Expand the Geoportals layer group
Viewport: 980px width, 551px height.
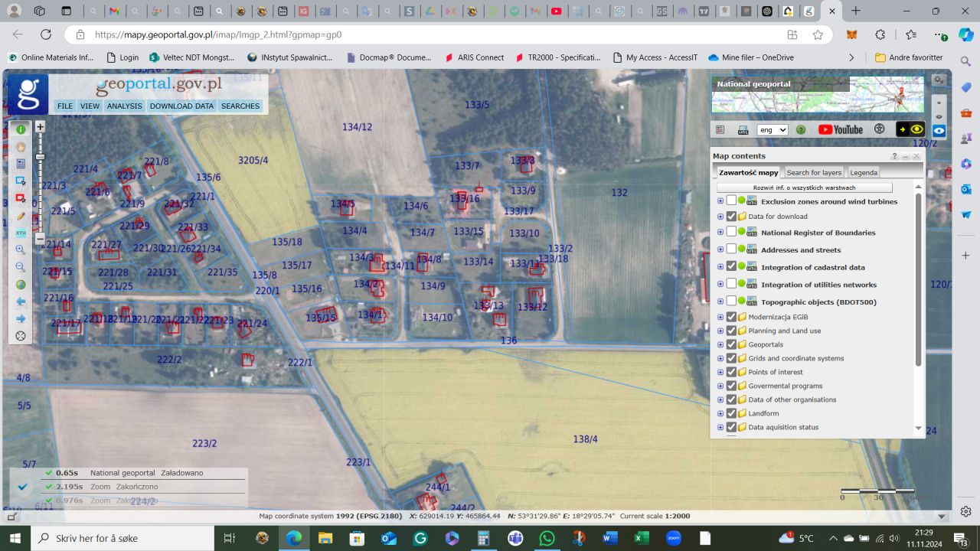720,344
